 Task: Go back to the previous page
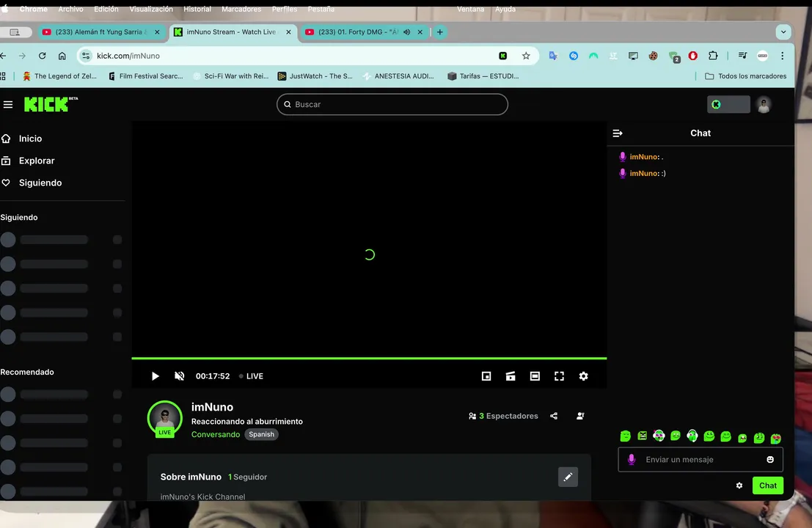pyautogui.click(x=3, y=56)
